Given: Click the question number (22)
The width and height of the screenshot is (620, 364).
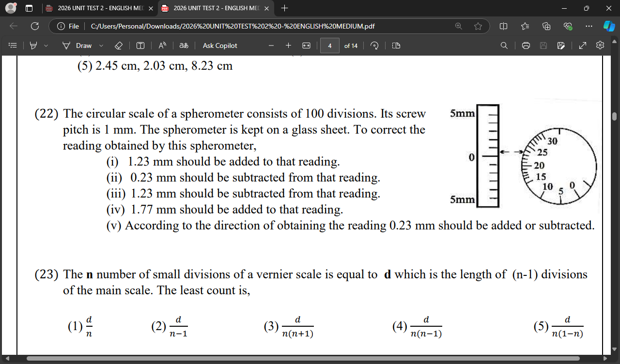Looking at the screenshot, I should point(46,114).
